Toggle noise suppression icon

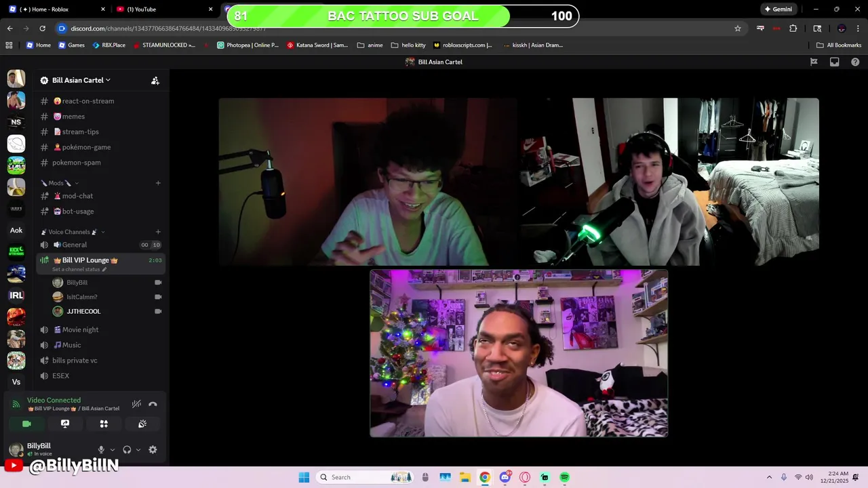point(136,404)
